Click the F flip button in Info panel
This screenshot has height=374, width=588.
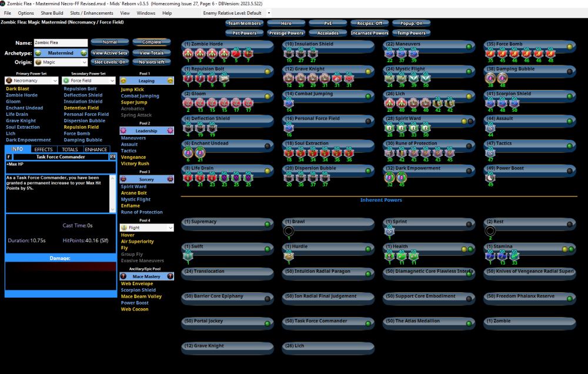(x=9, y=157)
